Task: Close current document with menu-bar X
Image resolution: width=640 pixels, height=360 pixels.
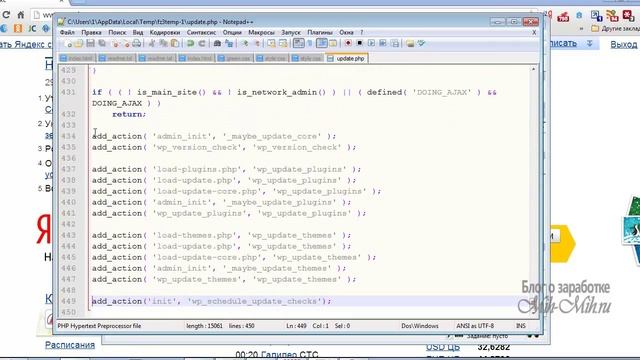Action: coord(534,32)
